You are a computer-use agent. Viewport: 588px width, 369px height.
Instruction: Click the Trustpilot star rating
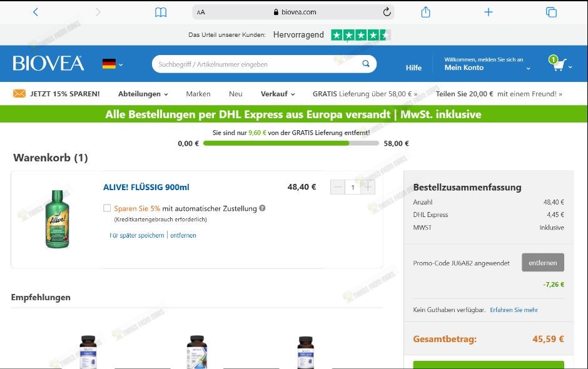point(360,35)
